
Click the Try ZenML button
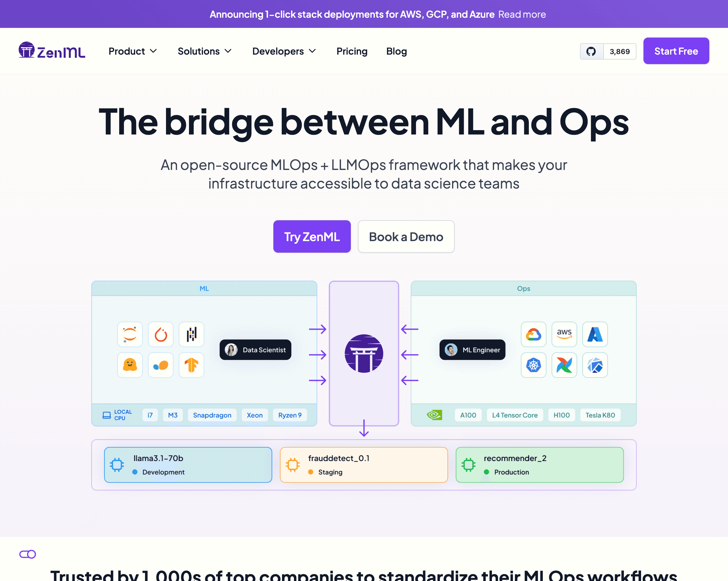pyautogui.click(x=312, y=236)
